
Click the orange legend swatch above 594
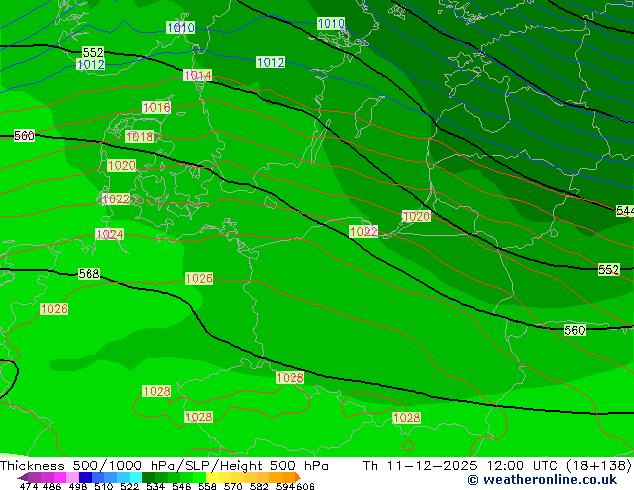tap(289, 477)
